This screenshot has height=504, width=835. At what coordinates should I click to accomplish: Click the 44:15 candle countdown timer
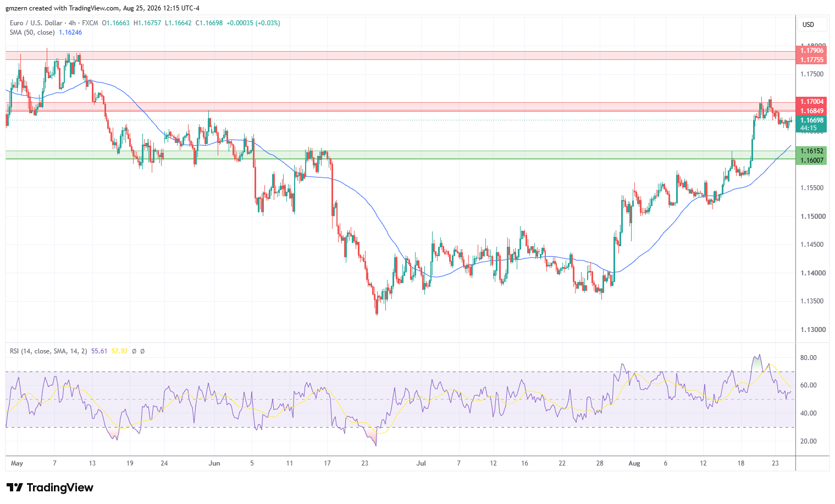point(809,128)
